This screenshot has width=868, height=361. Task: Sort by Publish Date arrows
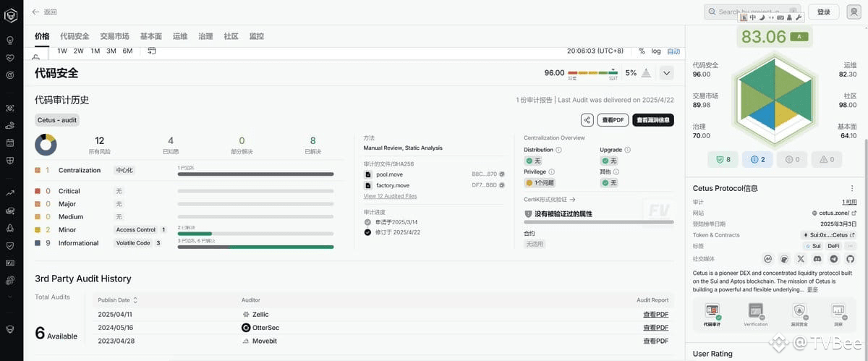point(135,300)
